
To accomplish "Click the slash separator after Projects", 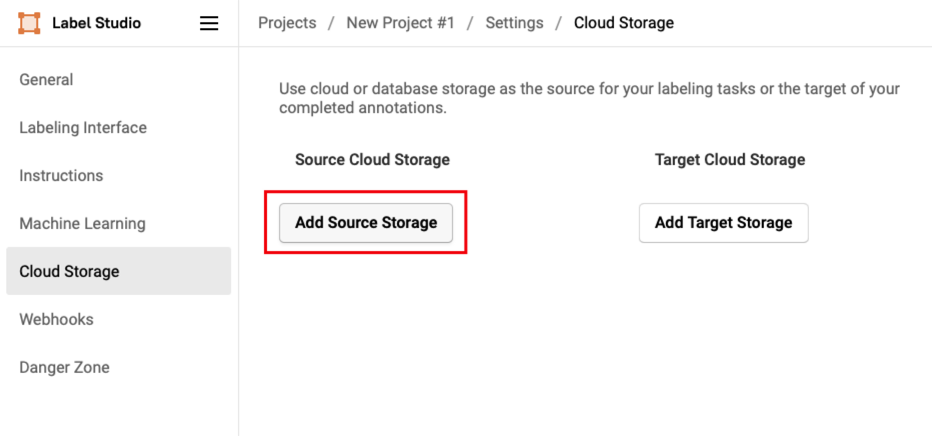I will click(x=331, y=23).
